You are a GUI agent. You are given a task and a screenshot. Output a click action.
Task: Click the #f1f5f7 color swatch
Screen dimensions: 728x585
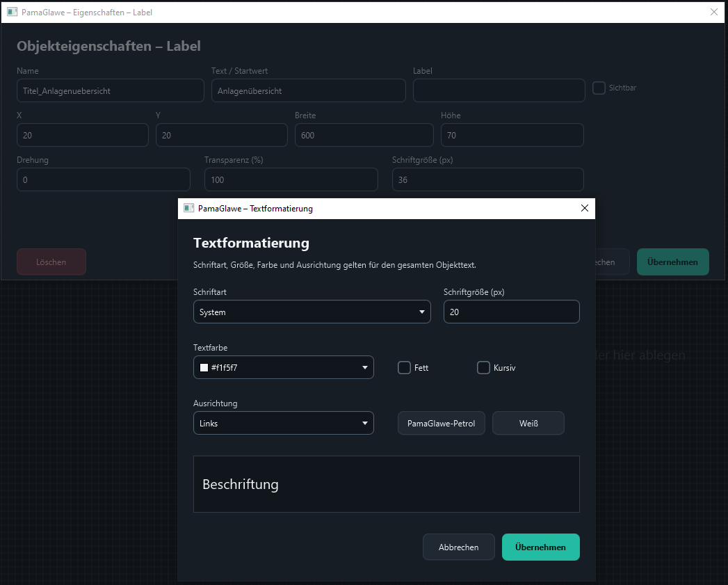pos(204,367)
